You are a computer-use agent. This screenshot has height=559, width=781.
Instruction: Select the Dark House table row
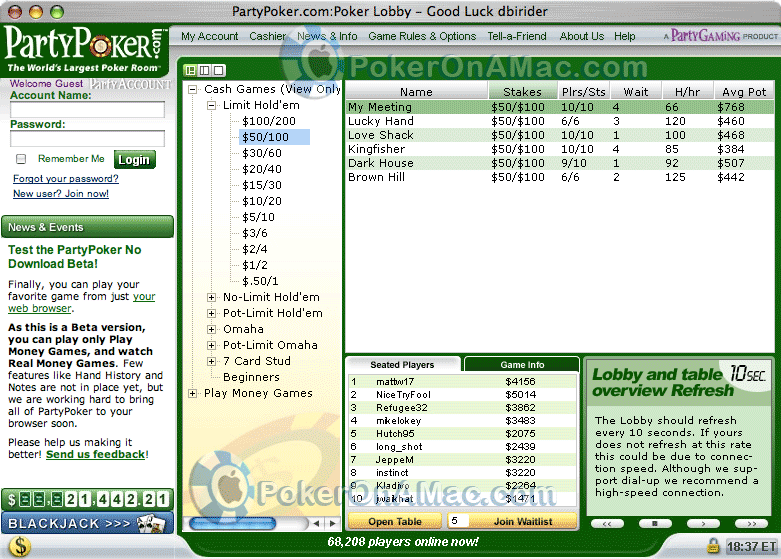pos(560,163)
